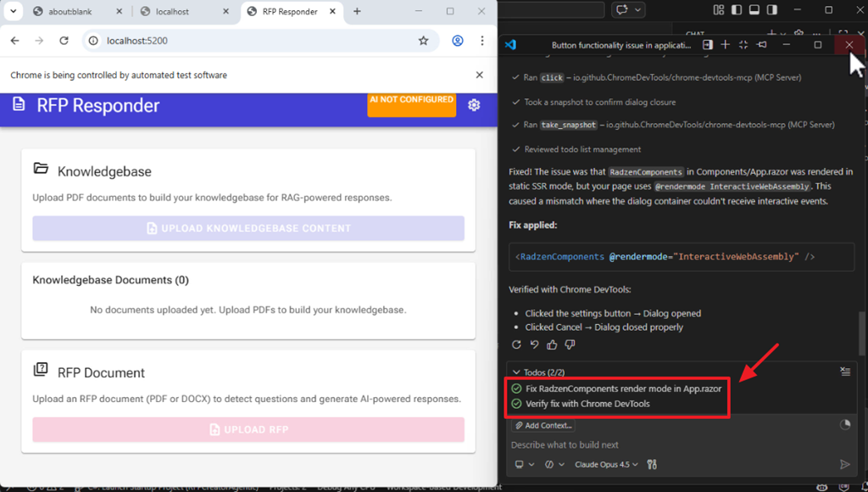Open Chrome tab search dropdown arrow
The height and width of the screenshot is (492, 868).
(13, 11)
